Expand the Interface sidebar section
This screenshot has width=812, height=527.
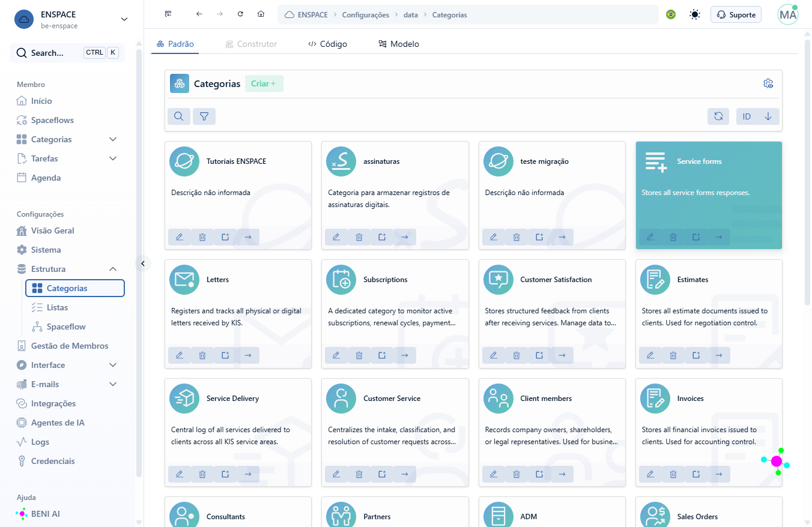coord(113,365)
